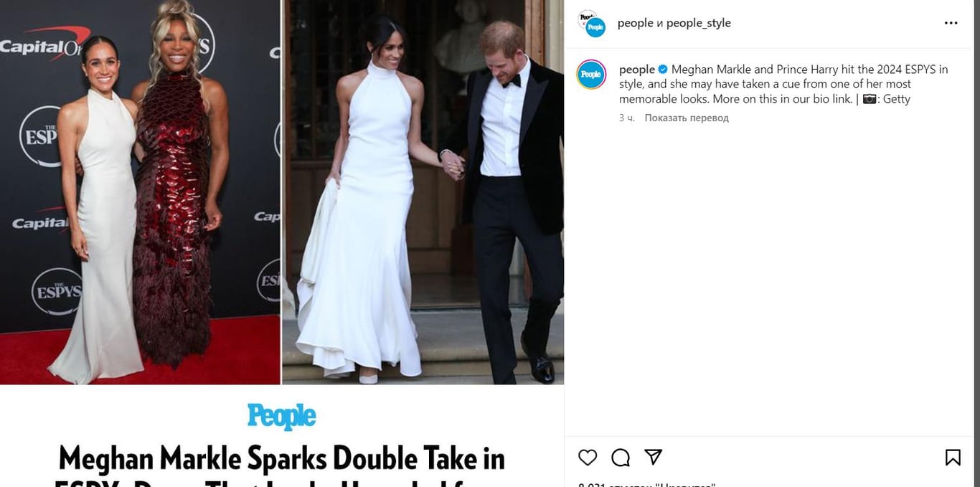Click the blue verified badge next to people
980x487 pixels.
(x=663, y=70)
